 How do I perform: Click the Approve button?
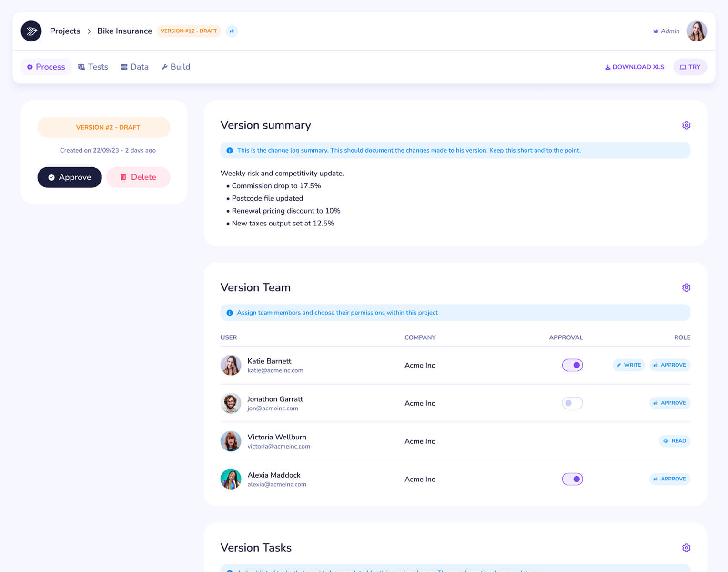tap(70, 177)
